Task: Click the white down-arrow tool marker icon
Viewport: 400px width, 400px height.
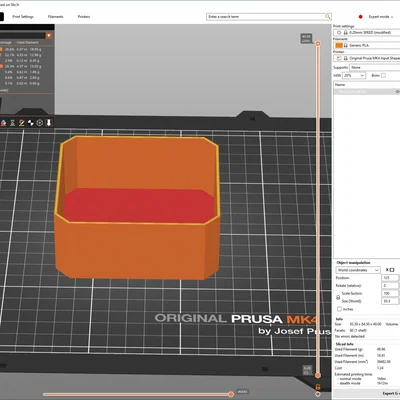Action: [49, 123]
